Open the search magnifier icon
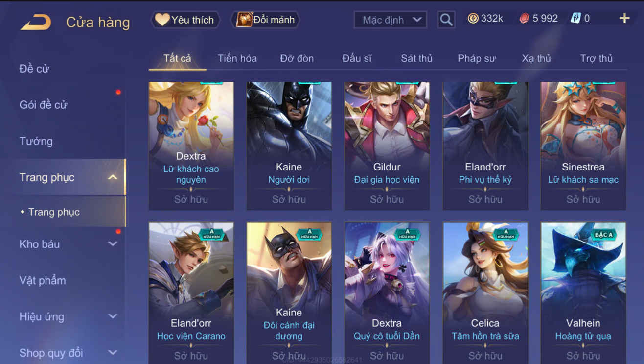Screen dimensions: 644x364 coord(446,20)
